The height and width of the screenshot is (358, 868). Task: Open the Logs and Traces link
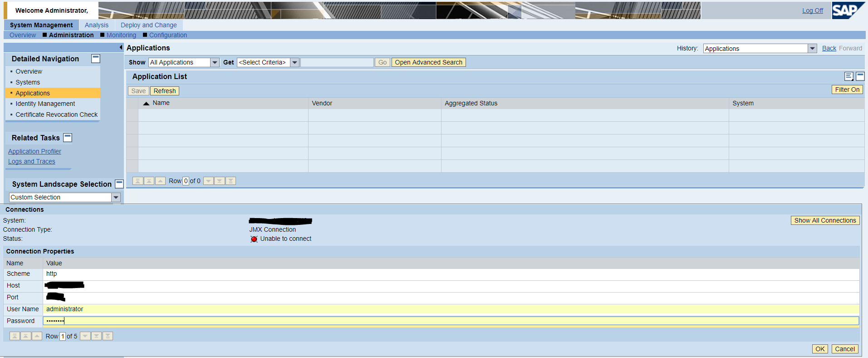(x=32, y=162)
